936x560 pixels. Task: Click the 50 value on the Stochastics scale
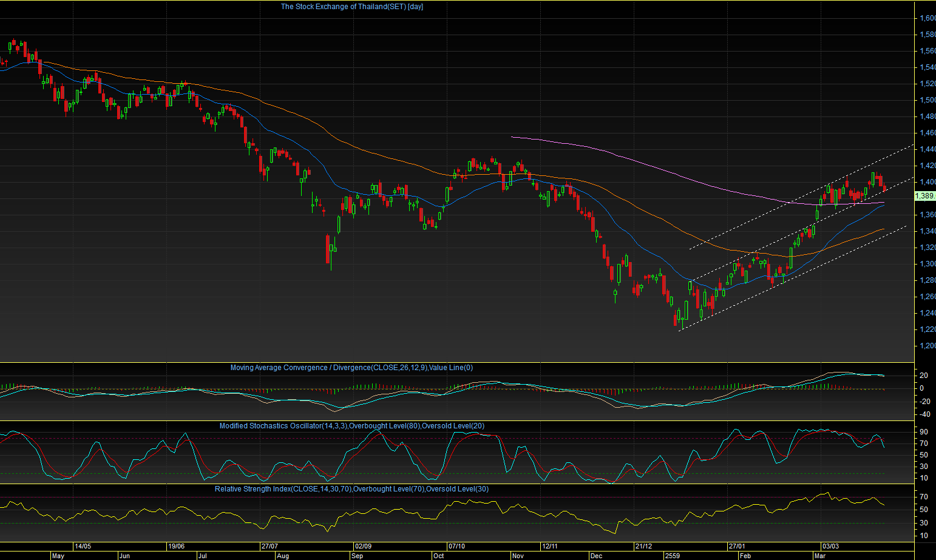(923, 455)
